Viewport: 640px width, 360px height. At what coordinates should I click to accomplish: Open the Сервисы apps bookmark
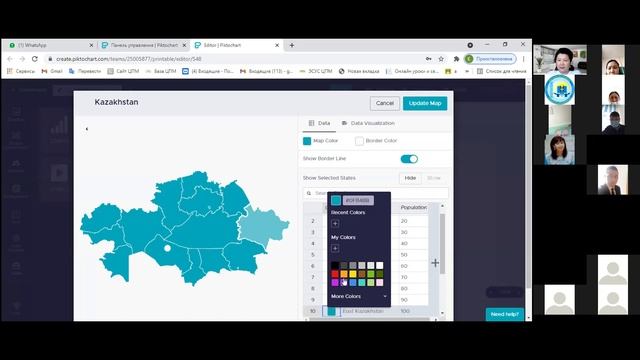(x=21, y=71)
